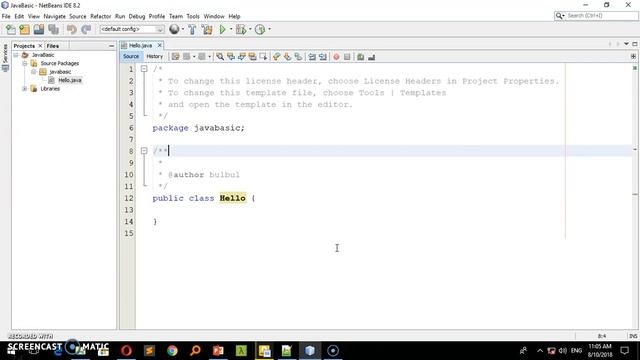
Task: Click the Shift Line Right icon
Action: [x=323, y=57]
